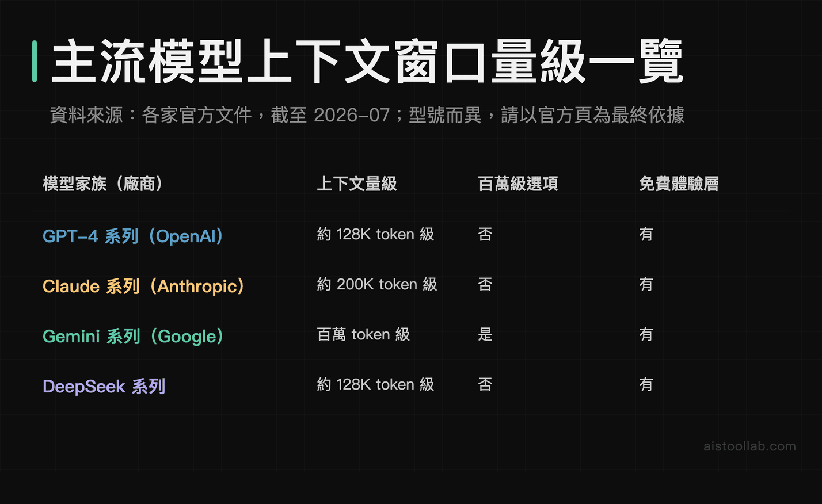
Task: Click 有 in the GPT-4 row
Action: 646,234
